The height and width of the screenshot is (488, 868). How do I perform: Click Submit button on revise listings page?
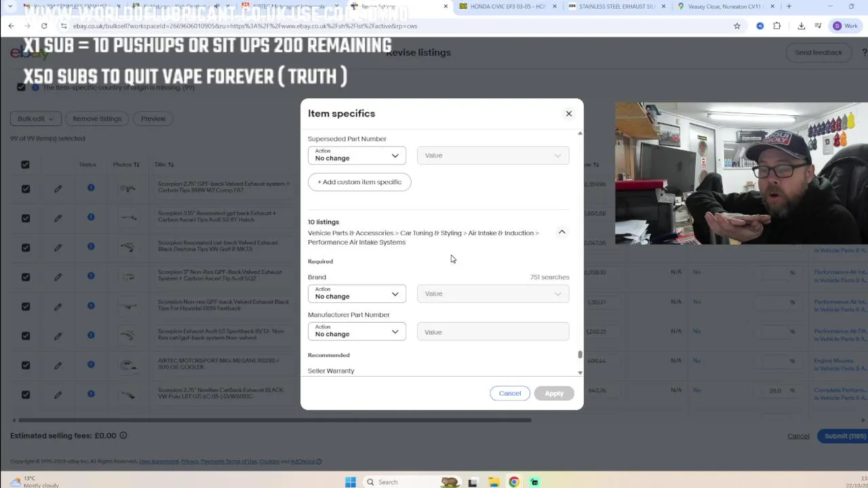pos(844,436)
